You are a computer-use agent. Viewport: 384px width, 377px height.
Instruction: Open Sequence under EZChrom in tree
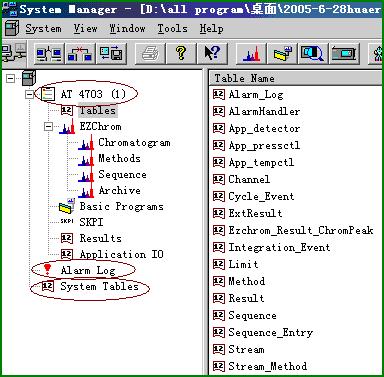pos(122,174)
